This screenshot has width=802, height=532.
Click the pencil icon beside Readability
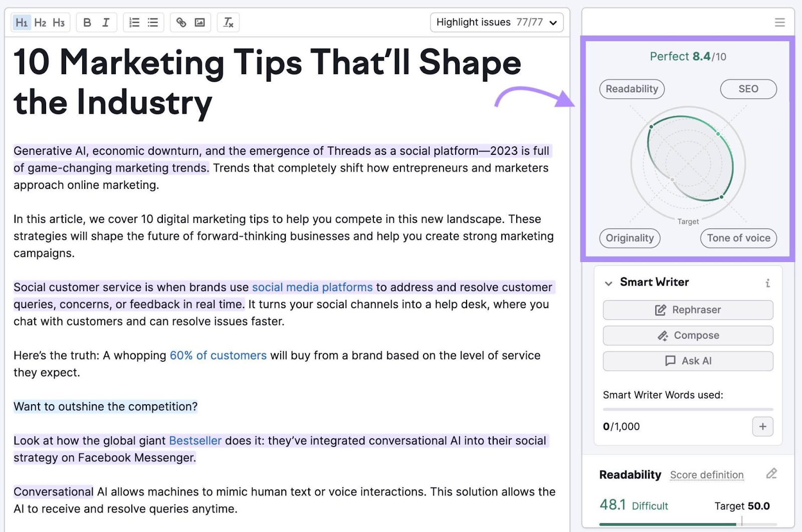pos(770,473)
